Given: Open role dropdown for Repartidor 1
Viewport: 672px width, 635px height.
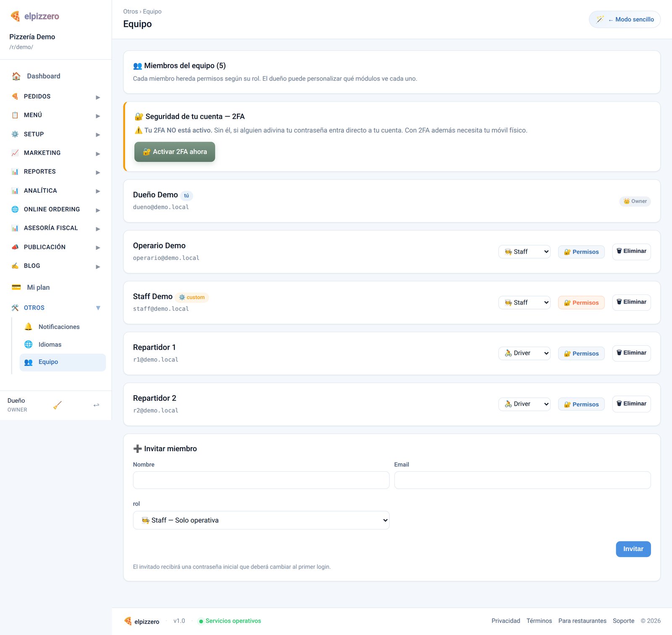Looking at the screenshot, I should 525,353.
